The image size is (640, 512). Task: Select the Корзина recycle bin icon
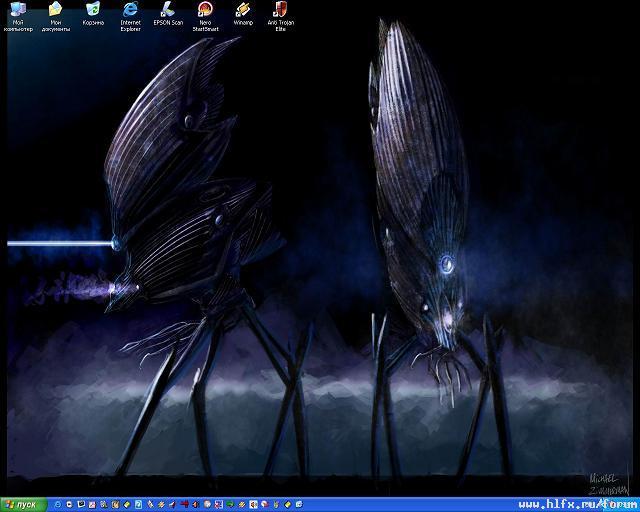93,14
